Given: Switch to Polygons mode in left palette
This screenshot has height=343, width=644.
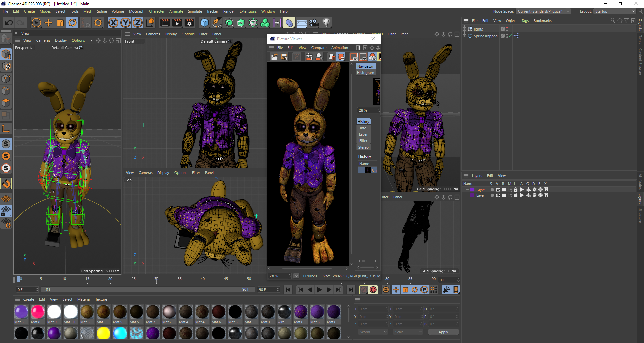Looking at the screenshot, I should pos(6,103).
